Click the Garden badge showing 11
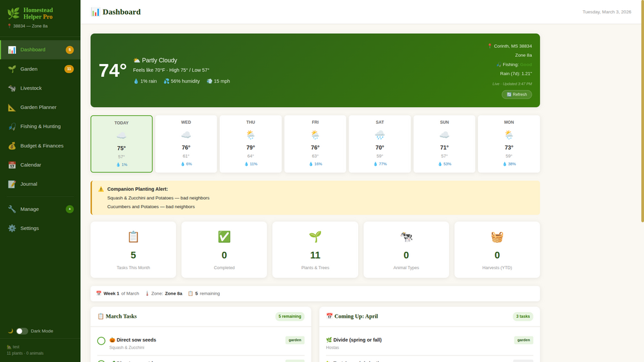 [69, 69]
